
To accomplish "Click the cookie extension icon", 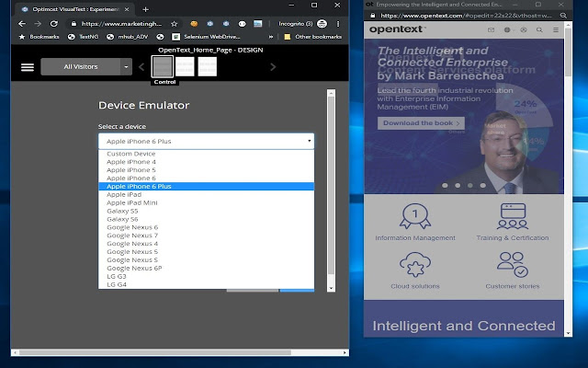I will point(194,24).
